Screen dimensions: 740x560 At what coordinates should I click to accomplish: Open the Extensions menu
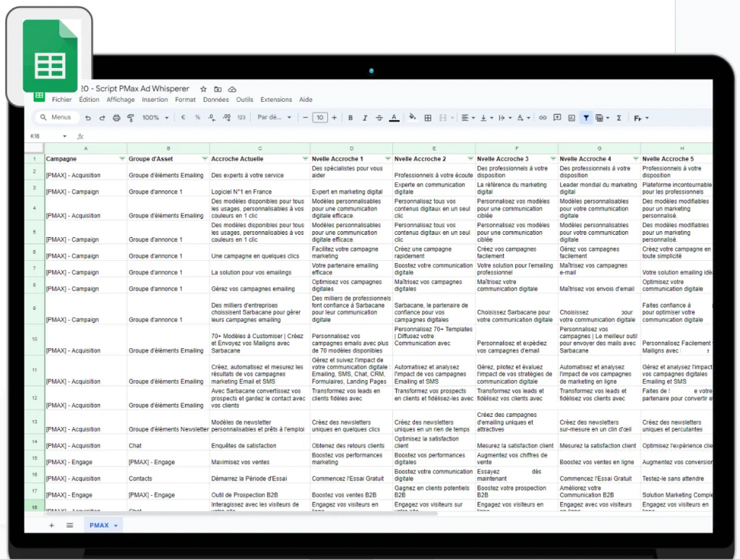coord(276,100)
